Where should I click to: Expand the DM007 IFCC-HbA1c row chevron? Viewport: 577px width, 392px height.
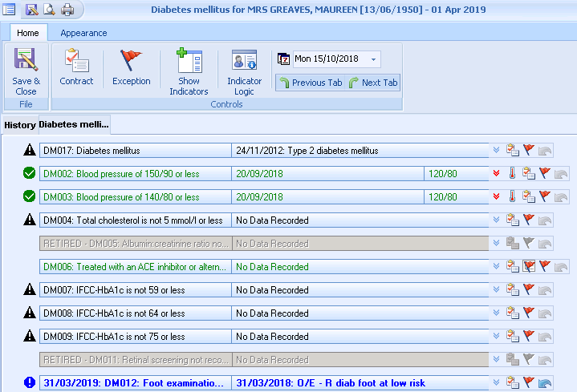pyautogui.click(x=496, y=290)
